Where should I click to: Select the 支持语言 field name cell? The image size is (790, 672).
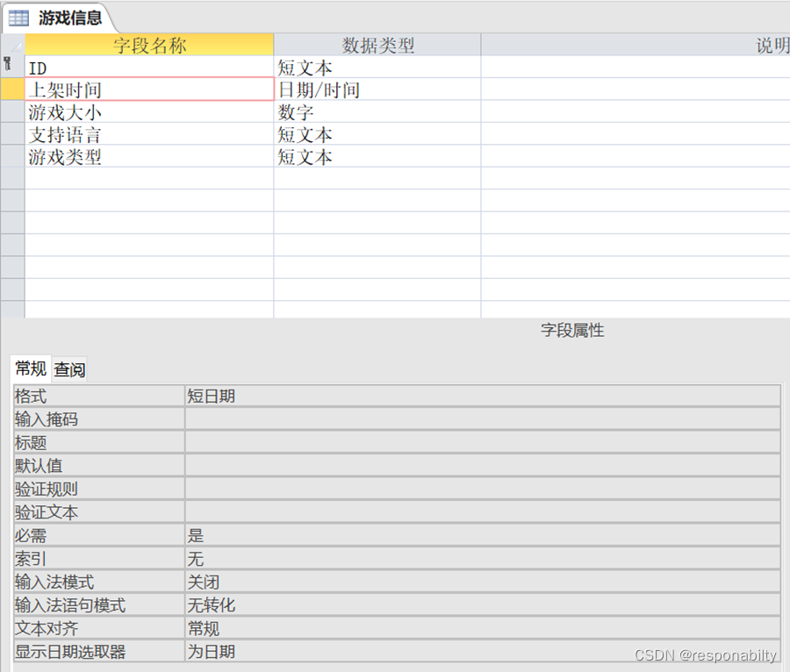149,134
